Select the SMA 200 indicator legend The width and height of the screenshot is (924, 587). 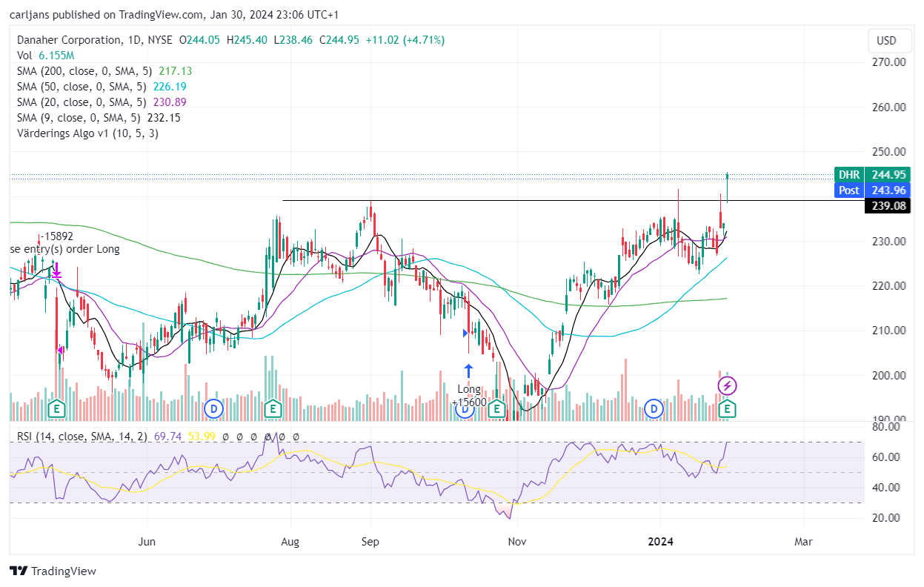click(x=104, y=71)
